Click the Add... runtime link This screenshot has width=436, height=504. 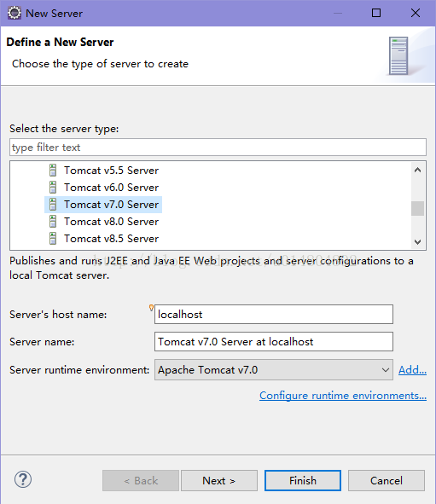pos(412,370)
